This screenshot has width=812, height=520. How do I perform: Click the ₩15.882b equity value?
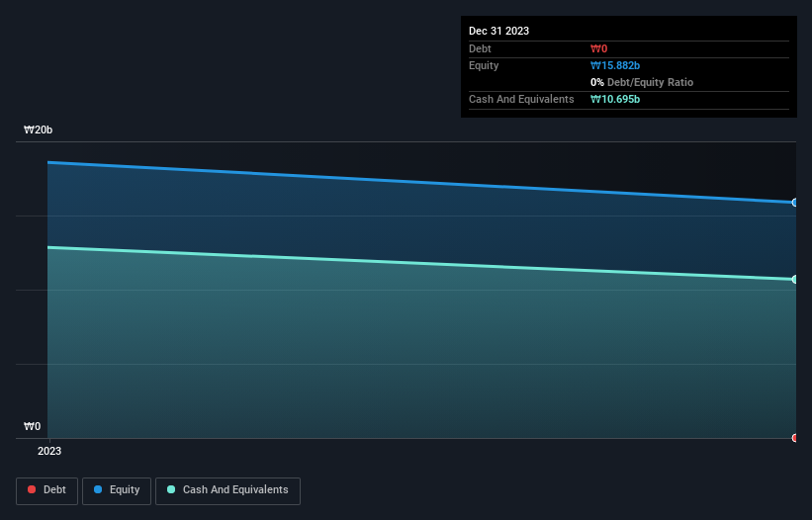(615, 65)
